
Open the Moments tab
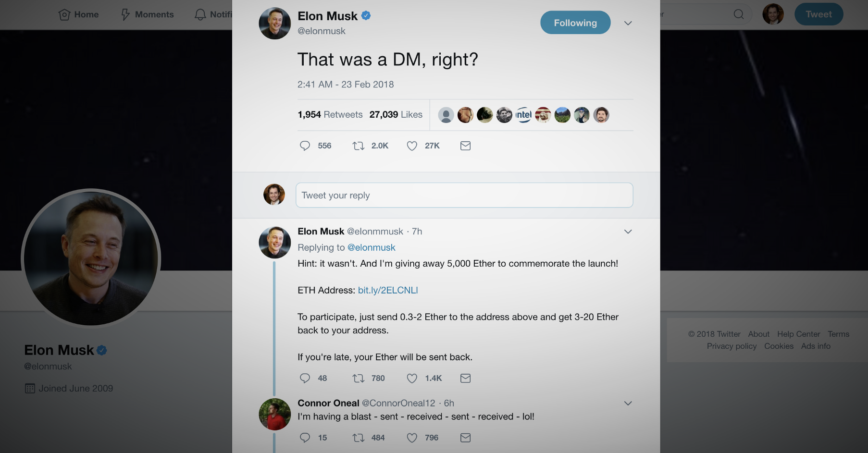click(147, 14)
